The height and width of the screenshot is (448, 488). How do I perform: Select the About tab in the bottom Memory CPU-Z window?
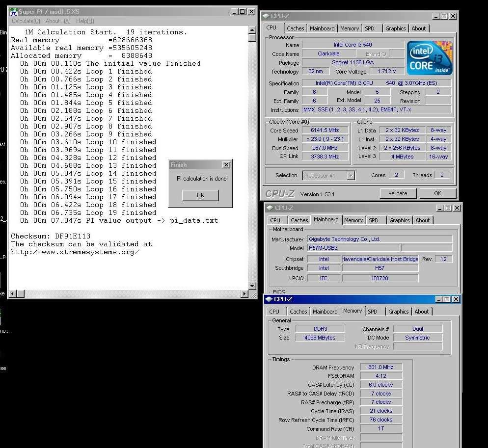[x=421, y=312]
